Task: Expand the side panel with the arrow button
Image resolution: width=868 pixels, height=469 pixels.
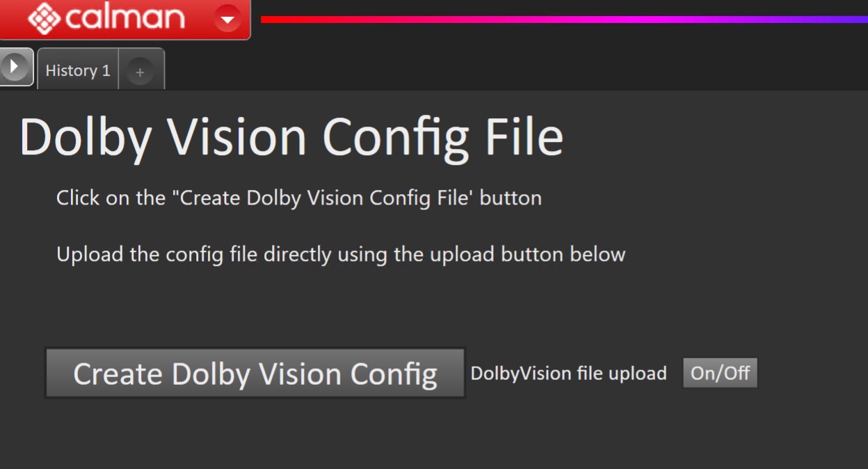Action: pos(15,67)
